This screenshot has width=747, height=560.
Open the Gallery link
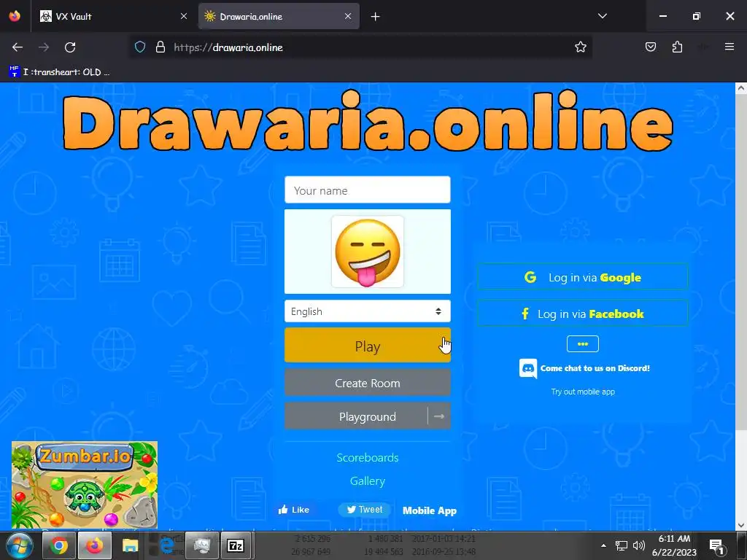[x=368, y=481]
